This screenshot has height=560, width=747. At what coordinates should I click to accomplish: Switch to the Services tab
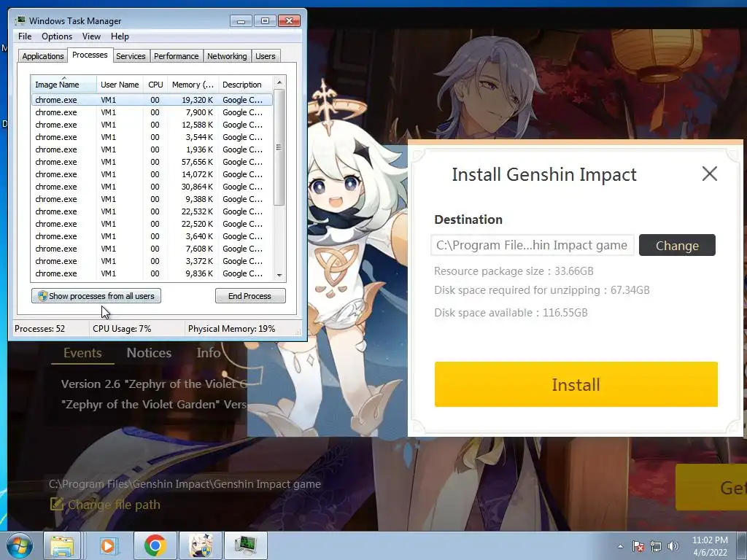click(131, 56)
